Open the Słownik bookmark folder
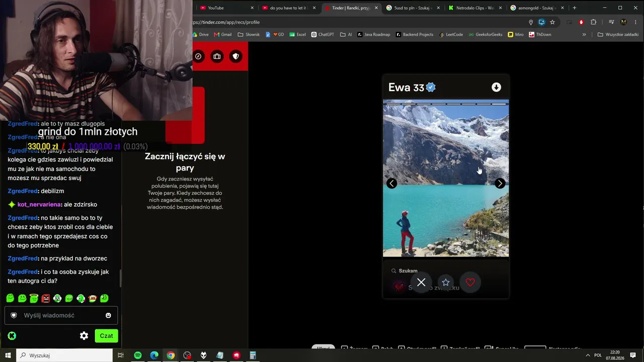Viewport: 644px width, 362px height. (x=249, y=35)
